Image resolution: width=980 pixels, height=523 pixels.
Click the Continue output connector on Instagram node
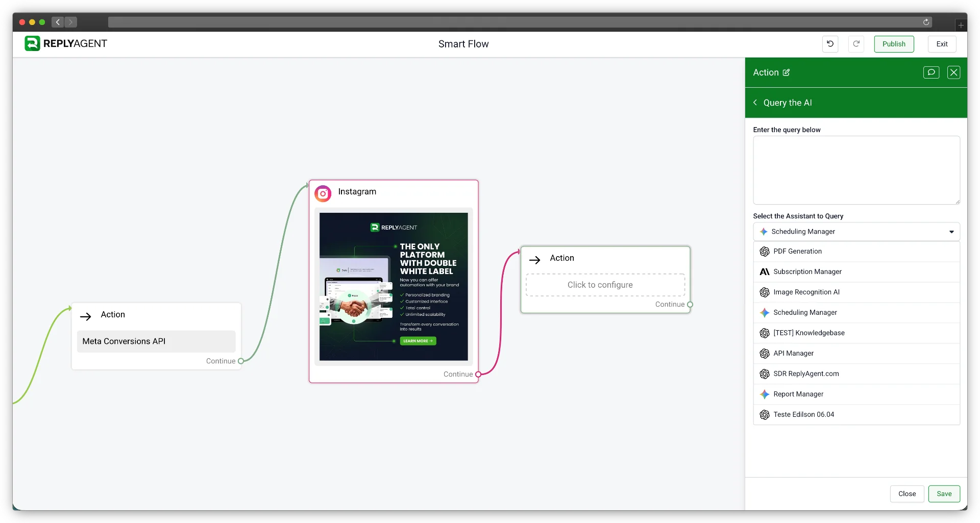pyautogui.click(x=478, y=374)
